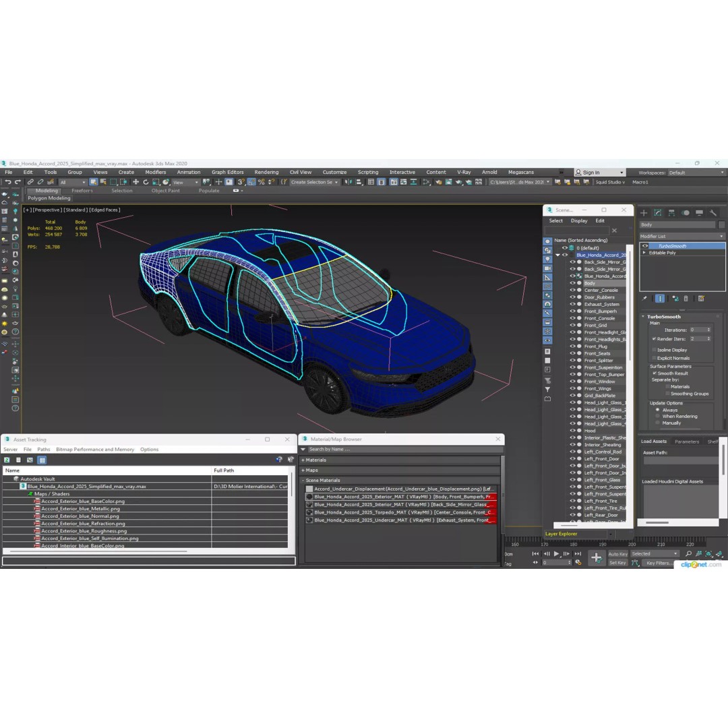Open the V-Ray menu

pyautogui.click(x=464, y=173)
